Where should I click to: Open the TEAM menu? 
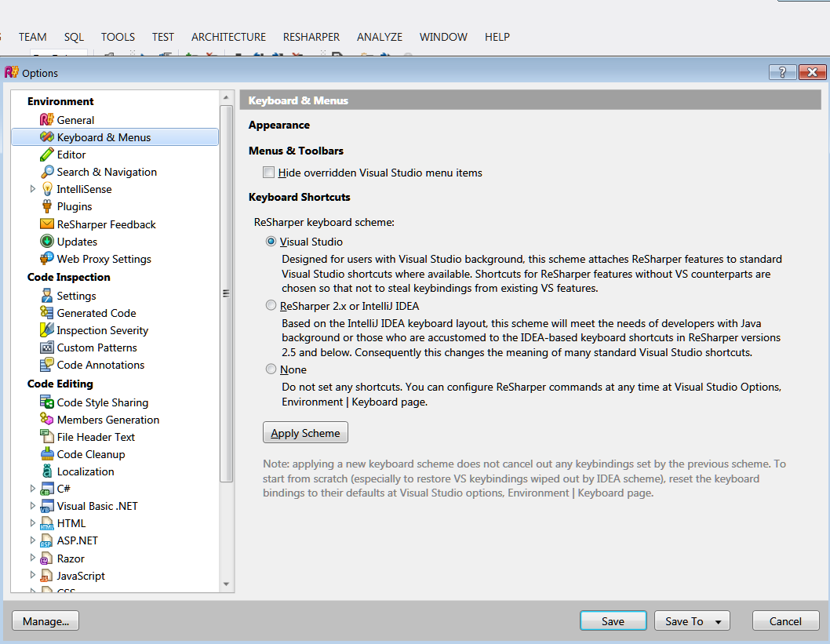(x=33, y=37)
